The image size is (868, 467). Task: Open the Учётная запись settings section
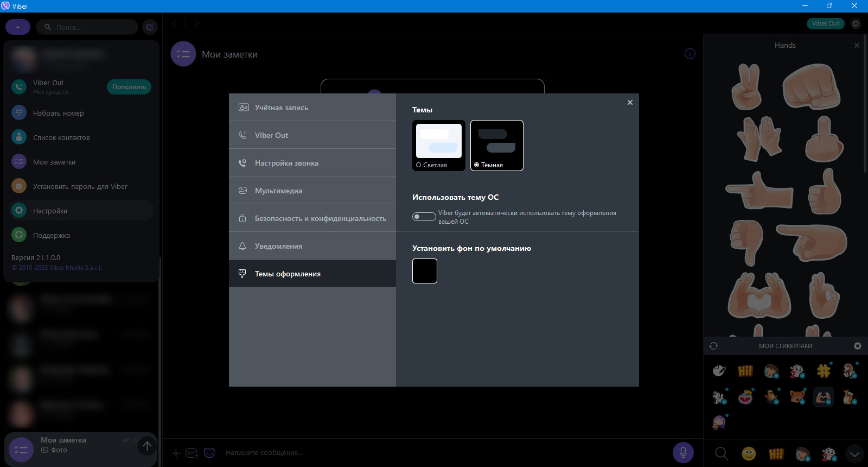(312, 108)
